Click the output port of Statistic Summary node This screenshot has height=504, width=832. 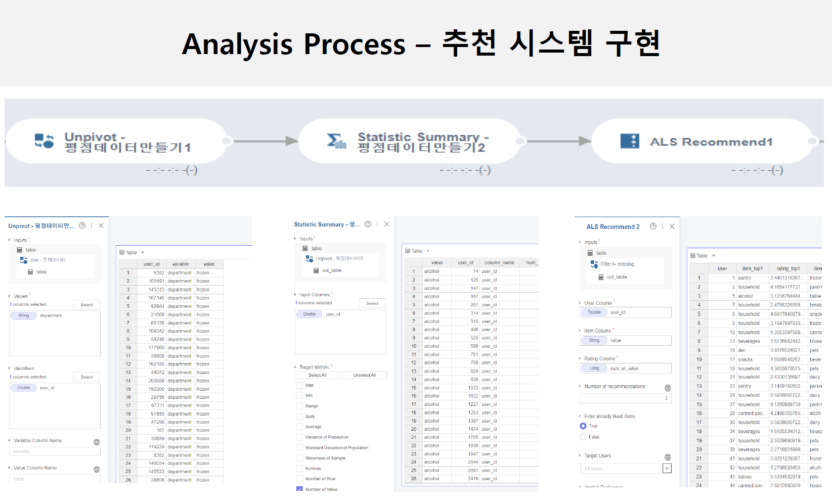click(x=520, y=141)
